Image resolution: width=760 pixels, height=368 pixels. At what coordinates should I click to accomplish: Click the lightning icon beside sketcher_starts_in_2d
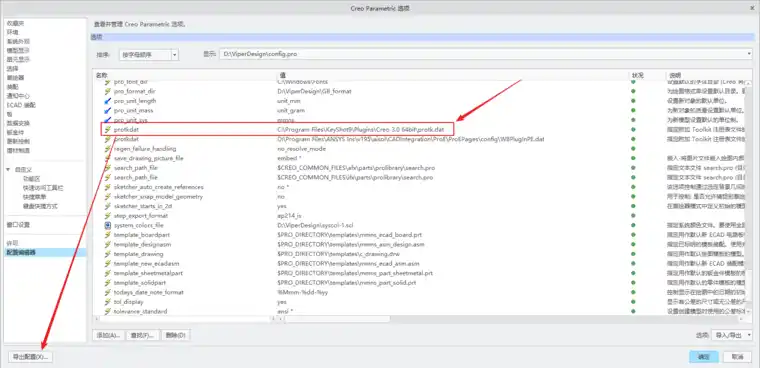tap(108, 206)
